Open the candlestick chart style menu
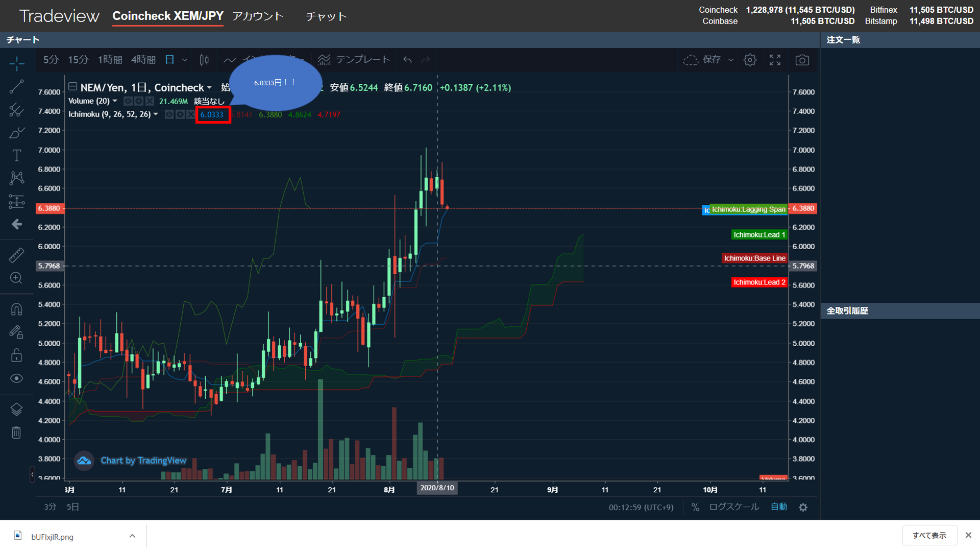This screenshot has height=551, width=980. tap(204, 60)
